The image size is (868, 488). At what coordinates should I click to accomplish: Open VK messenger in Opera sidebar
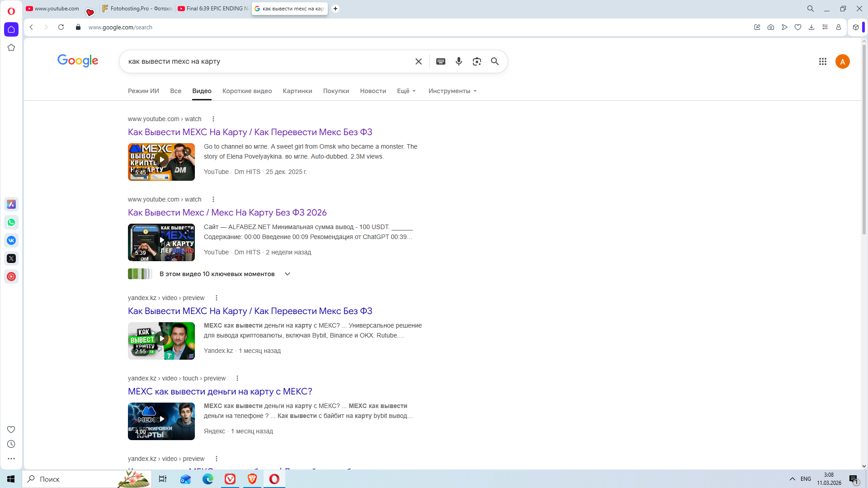point(11,240)
